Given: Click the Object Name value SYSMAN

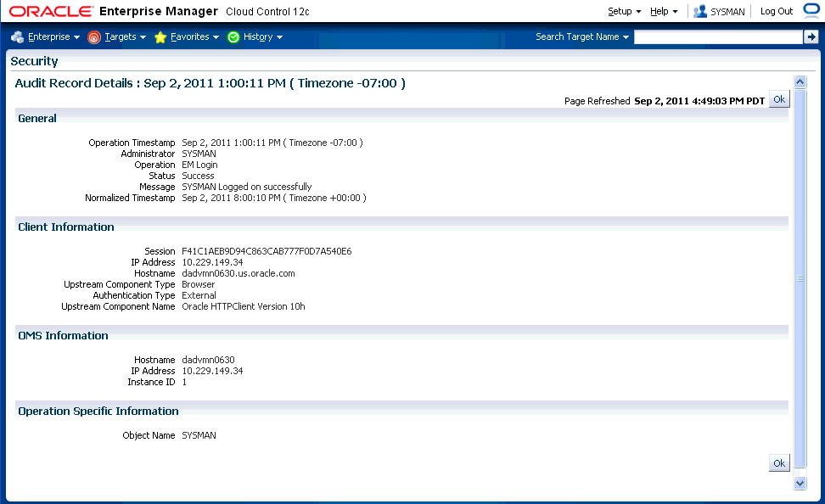Looking at the screenshot, I should 199,435.
